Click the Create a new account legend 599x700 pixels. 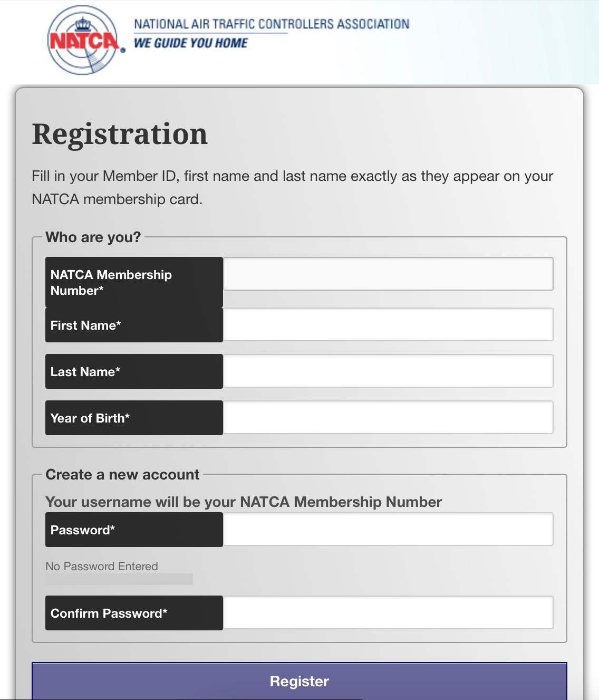click(122, 475)
